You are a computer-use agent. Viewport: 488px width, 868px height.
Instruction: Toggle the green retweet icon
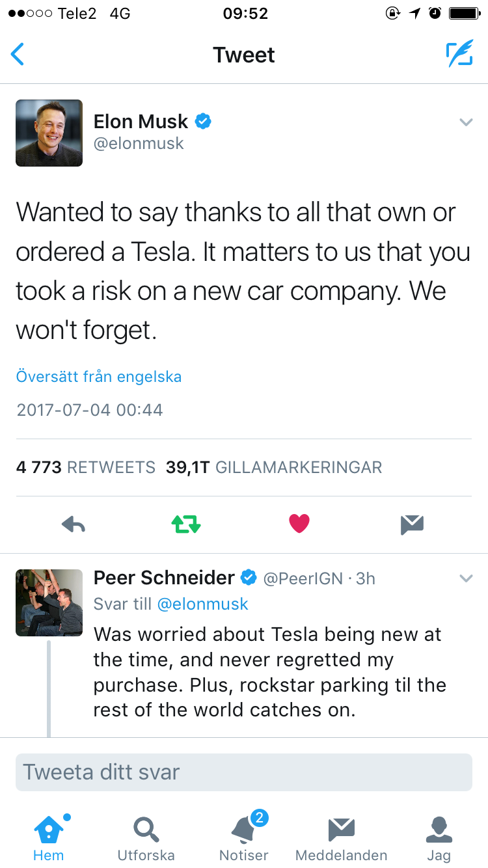pyautogui.click(x=186, y=524)
